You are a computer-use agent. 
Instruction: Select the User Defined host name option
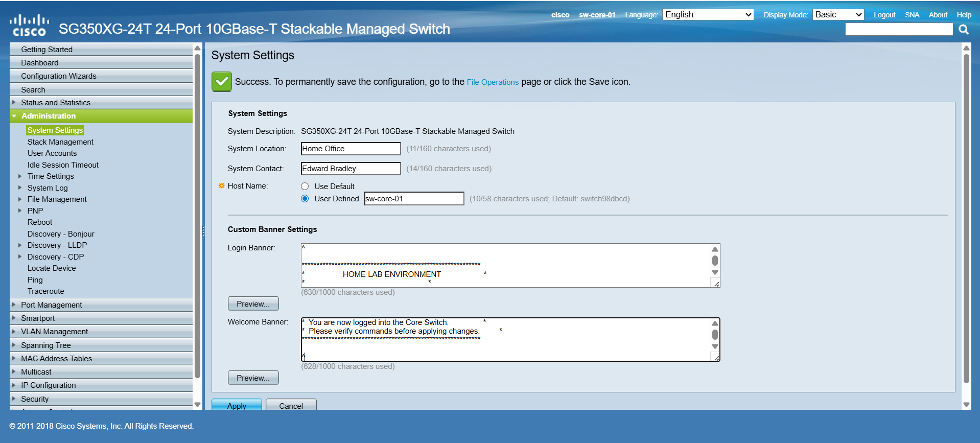305,199
